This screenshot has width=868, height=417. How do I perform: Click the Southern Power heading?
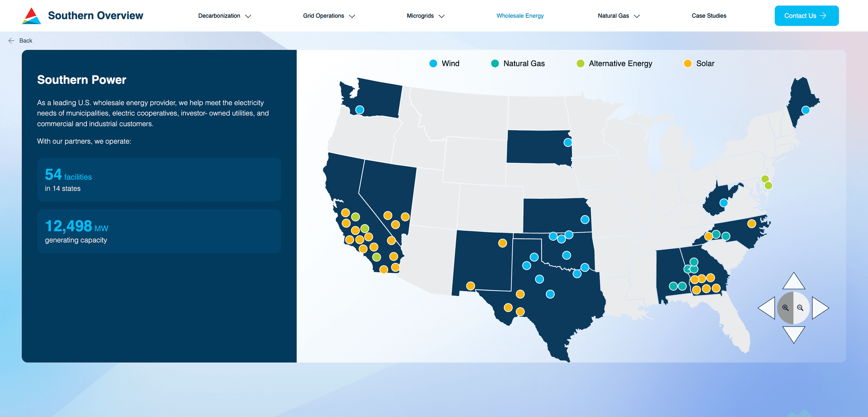[x=82, y=80]
